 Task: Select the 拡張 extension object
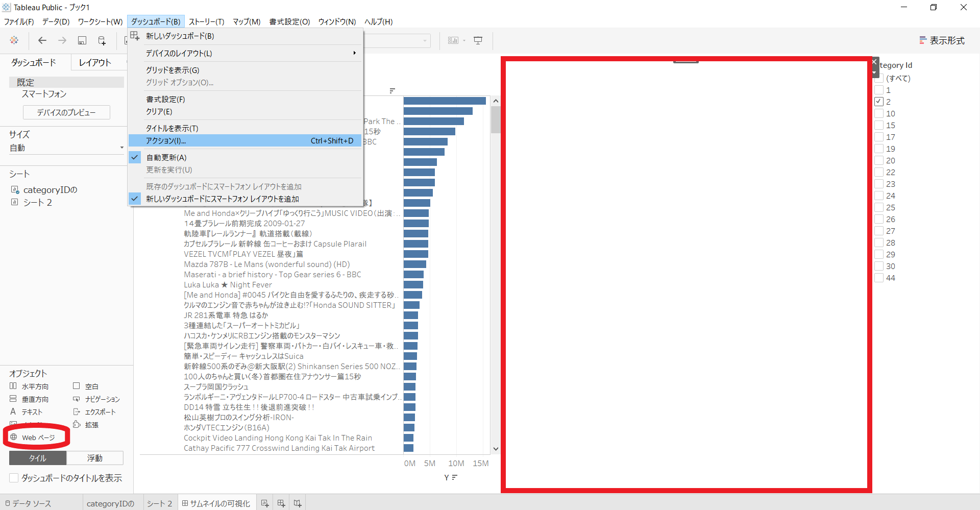point(86,425)
